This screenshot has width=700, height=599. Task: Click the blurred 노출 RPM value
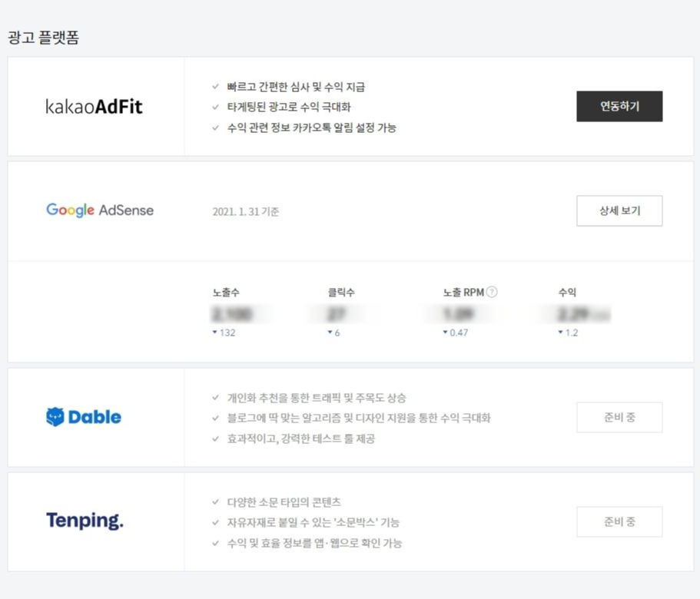tap(458, 314)
